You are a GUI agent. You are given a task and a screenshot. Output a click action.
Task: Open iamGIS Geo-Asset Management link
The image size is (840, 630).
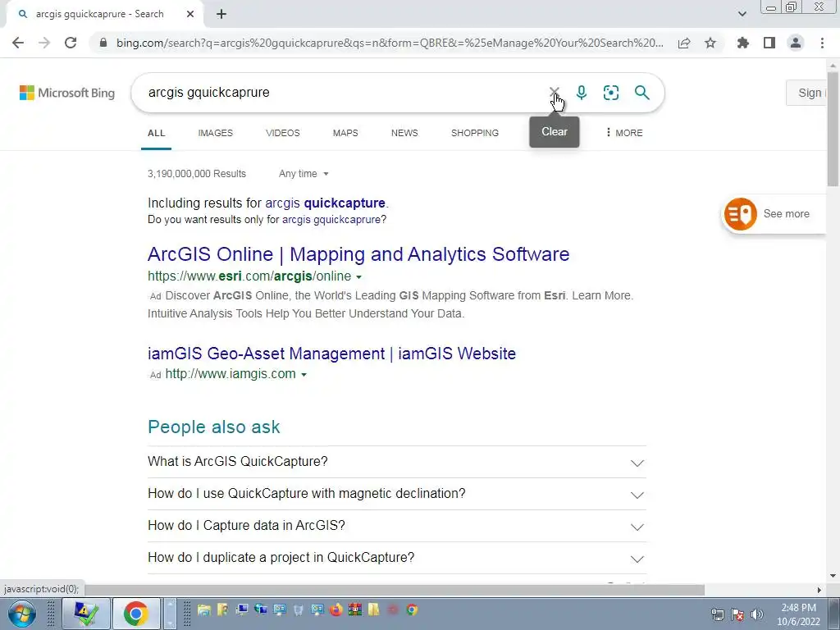click(x=331, y=354)
